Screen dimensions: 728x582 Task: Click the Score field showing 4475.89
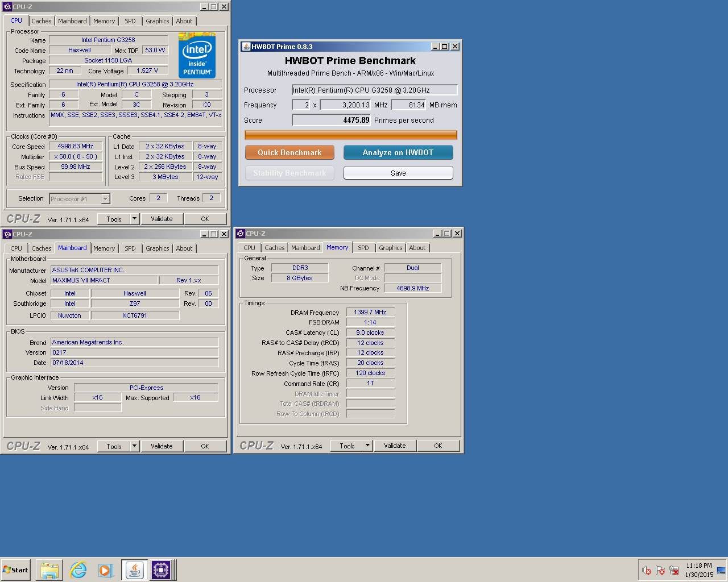[x=332, y=120]
